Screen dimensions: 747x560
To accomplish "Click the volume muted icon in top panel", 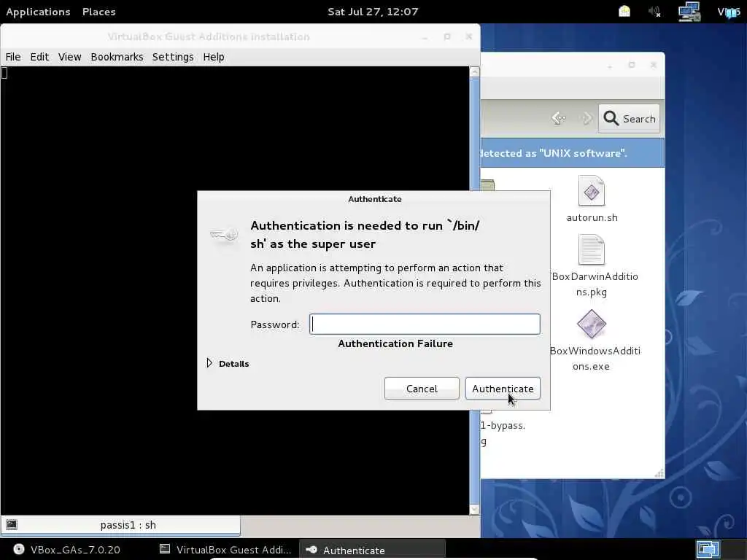I will pos(655,12).
